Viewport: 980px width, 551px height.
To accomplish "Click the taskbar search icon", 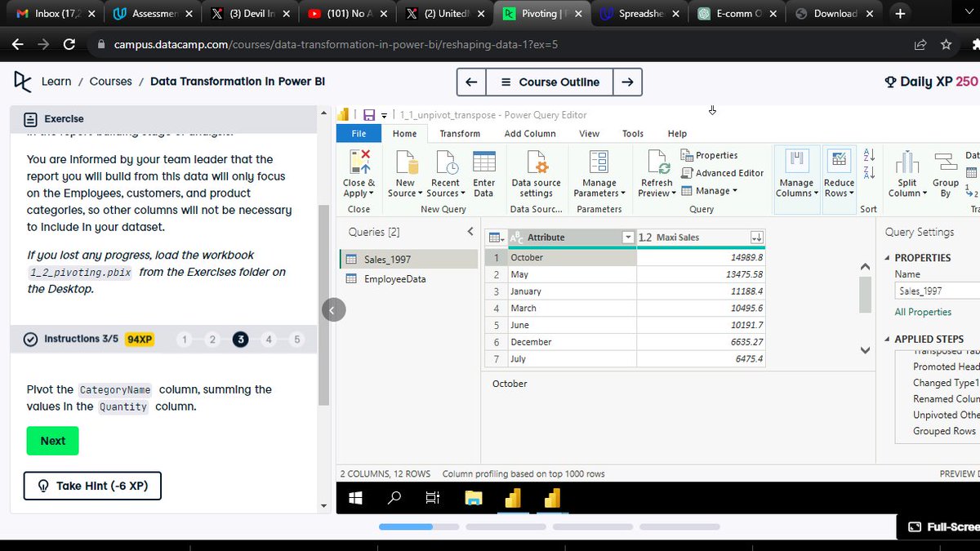I will pos(394,497).
